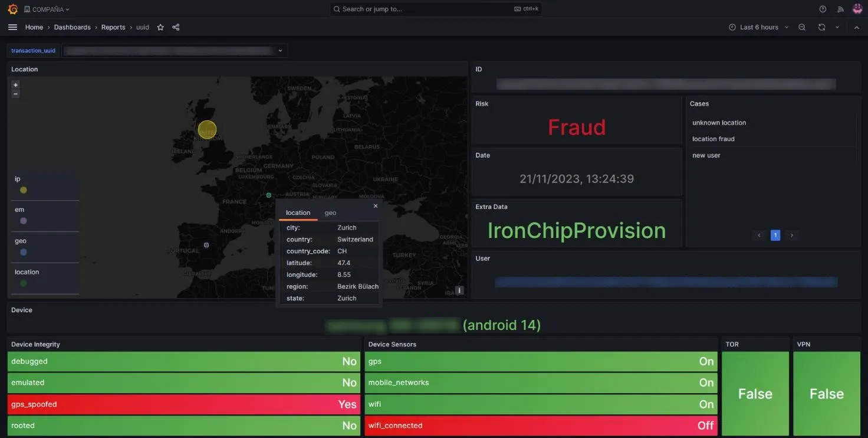Image resolution: width=868 pixels, height=438 pixels.
Task: Open the user avatar profile menu
Action: click(857, 9)
